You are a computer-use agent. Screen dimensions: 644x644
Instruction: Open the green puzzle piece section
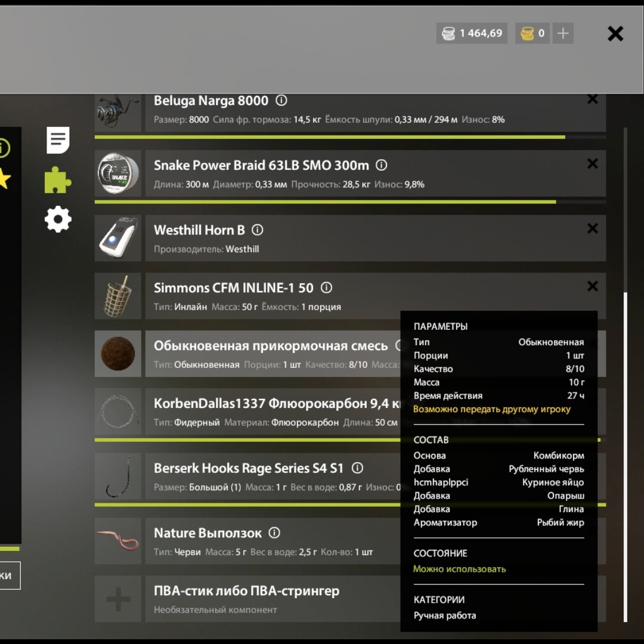(58, 180)
